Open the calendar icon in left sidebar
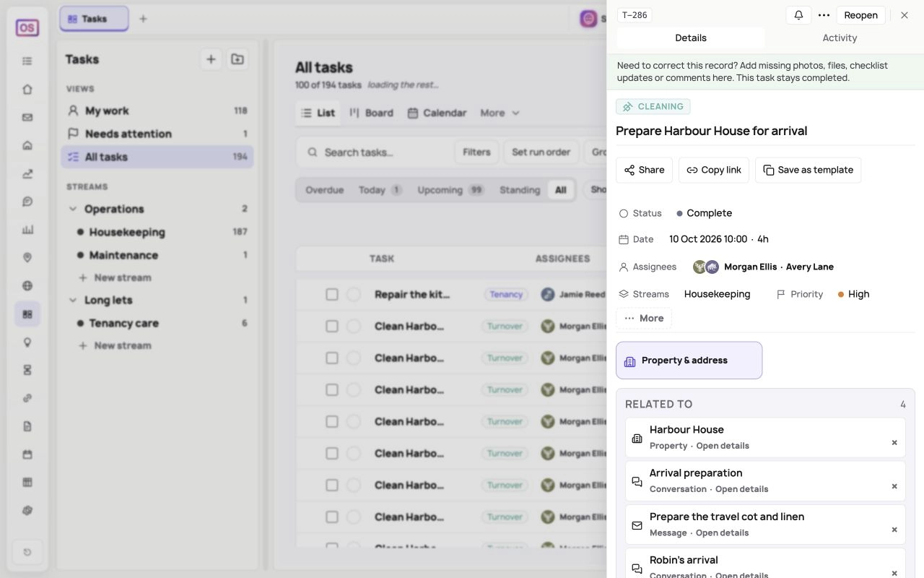 [27, 454]
